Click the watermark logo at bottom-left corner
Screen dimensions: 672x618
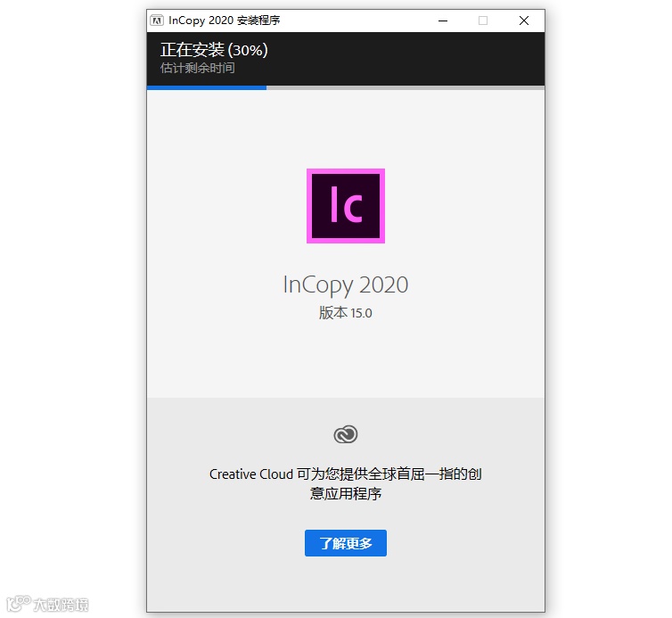[19, 604]
